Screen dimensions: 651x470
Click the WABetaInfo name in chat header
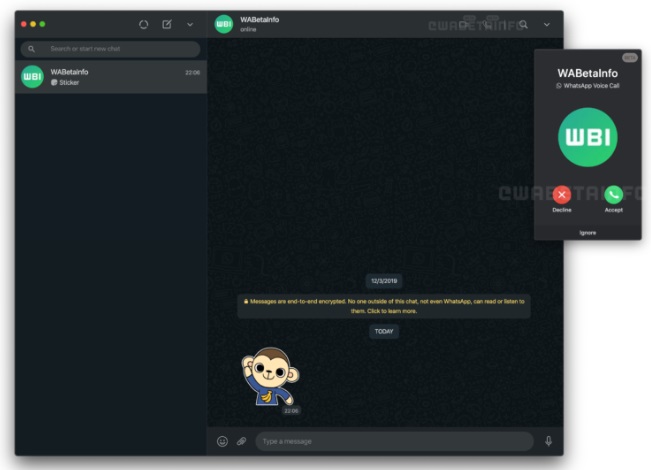(x=259, y=20)
